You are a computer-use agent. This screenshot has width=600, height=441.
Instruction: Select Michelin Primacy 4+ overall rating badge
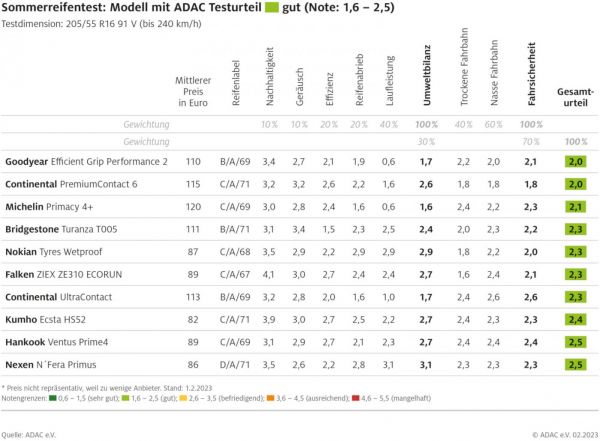pos(575,206)
